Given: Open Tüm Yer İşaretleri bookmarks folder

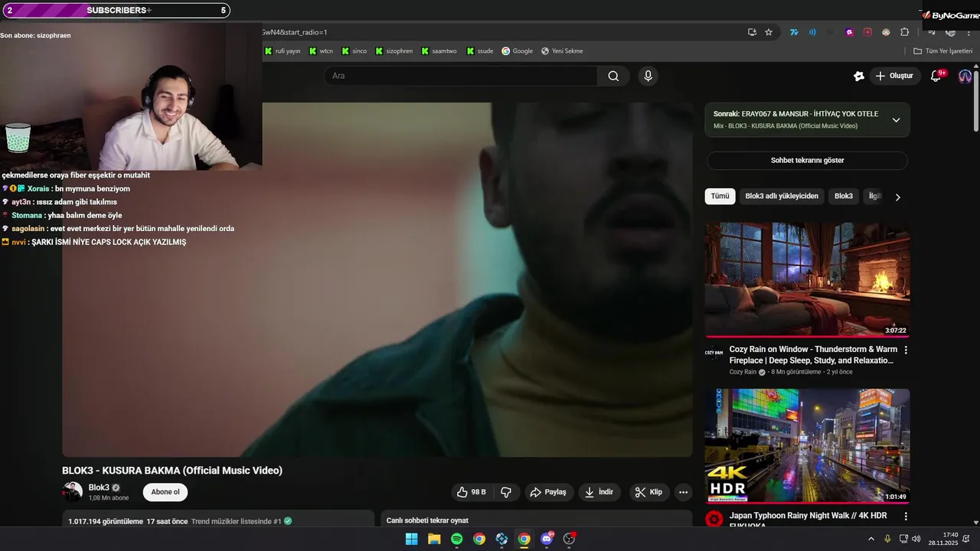Looking at the screenshot, I should (x=943, y=51).
